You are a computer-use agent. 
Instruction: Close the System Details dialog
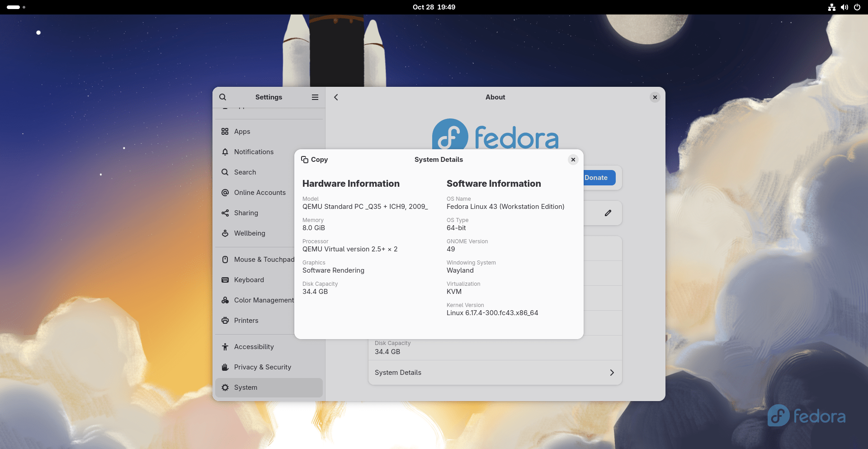pos(573,160)
